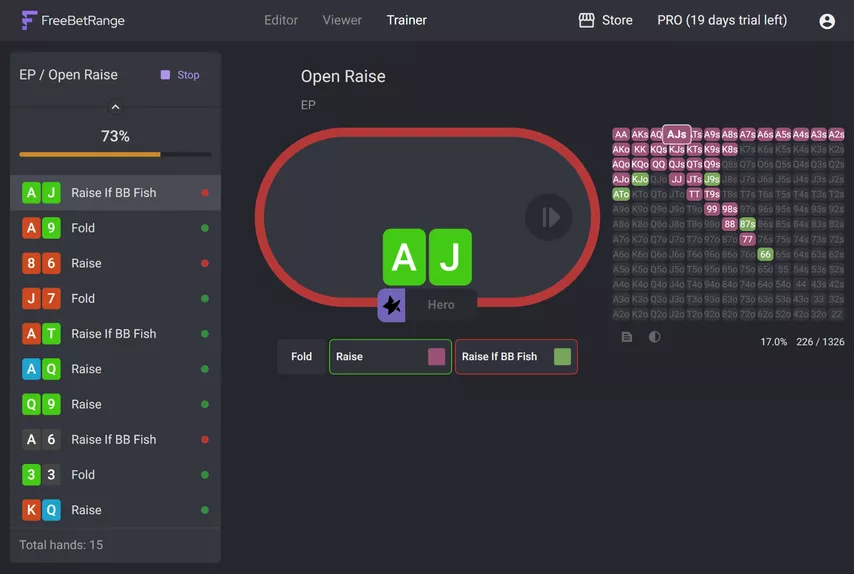Open the 86 Raise entry in hand history
The image size is (854, 574).
[x=115, y=263]
